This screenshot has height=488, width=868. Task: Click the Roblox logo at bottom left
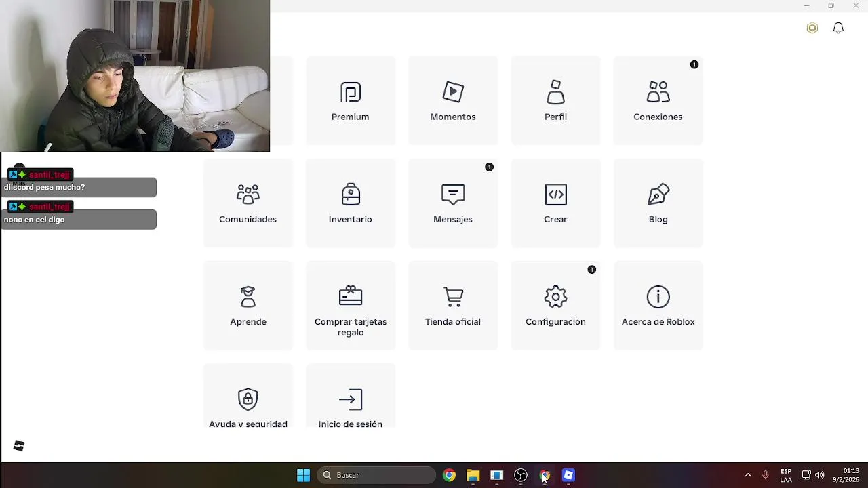[x=19, y=445]
